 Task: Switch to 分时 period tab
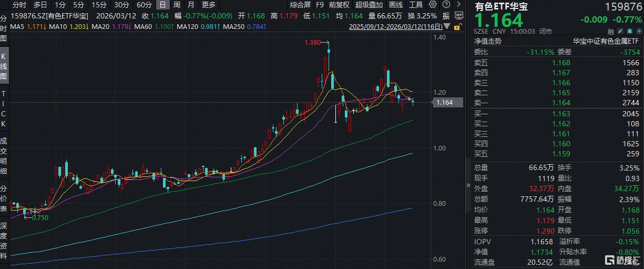pos(19,5)
